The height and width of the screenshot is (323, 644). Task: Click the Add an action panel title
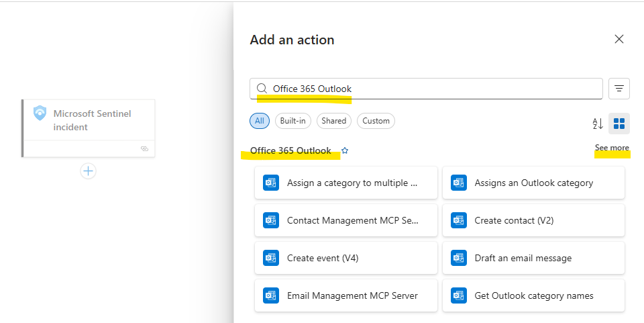coord(292,40)
